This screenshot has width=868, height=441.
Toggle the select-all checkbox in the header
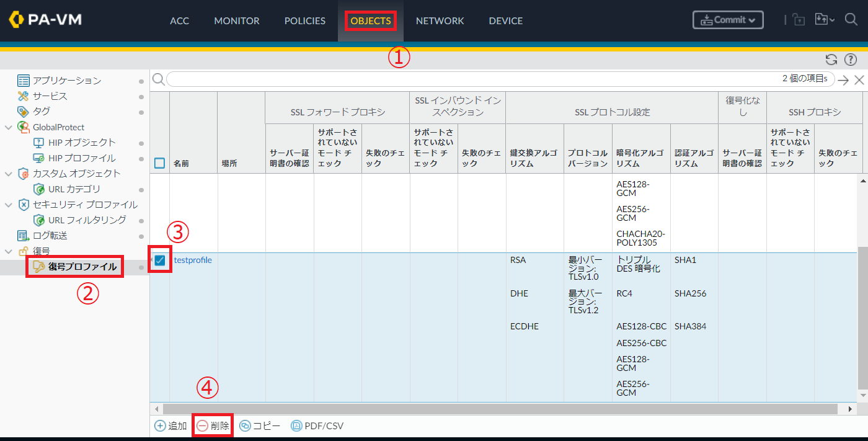160,163
